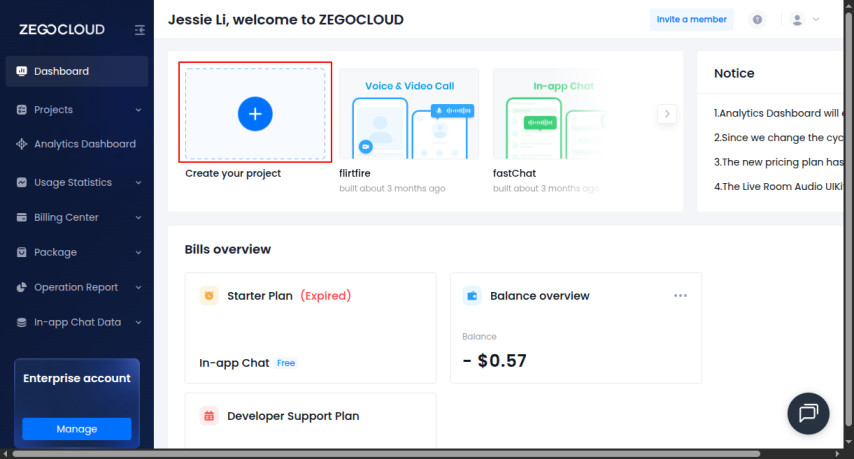
Task: Read notice 2 starting 'Since we change'
Action: 779,138
